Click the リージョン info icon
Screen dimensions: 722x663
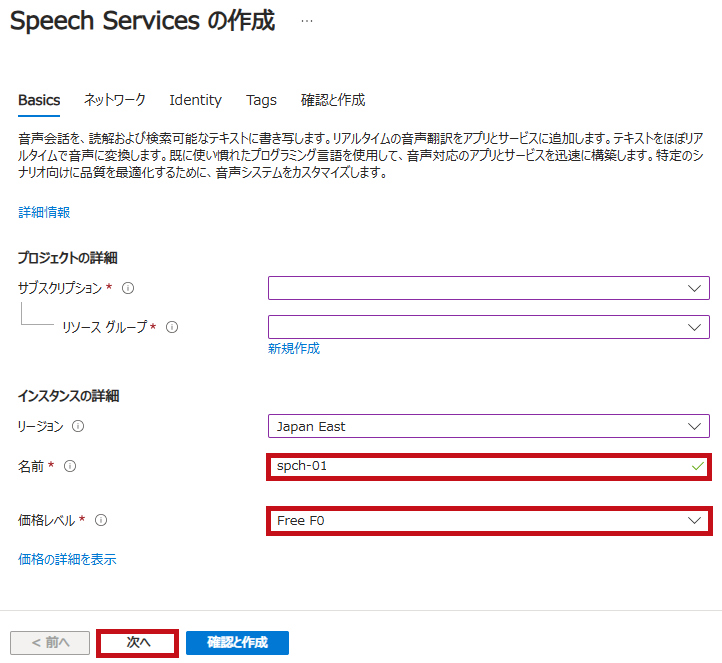78,426
